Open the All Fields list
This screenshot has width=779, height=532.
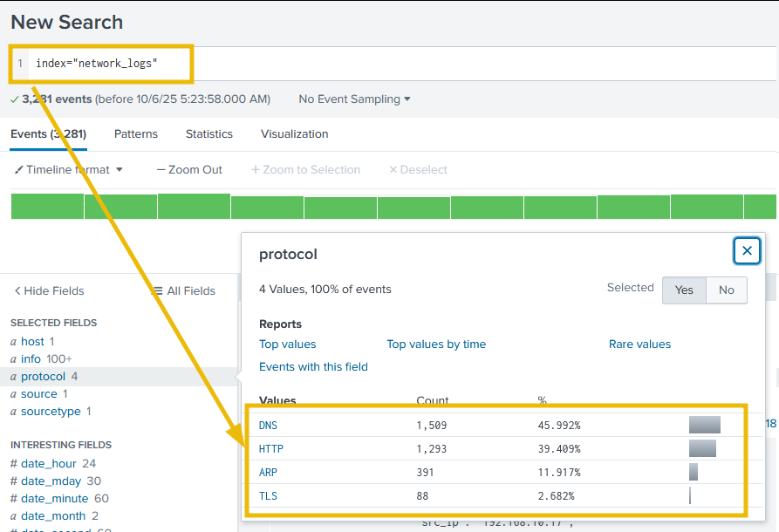tap(184, 291)
